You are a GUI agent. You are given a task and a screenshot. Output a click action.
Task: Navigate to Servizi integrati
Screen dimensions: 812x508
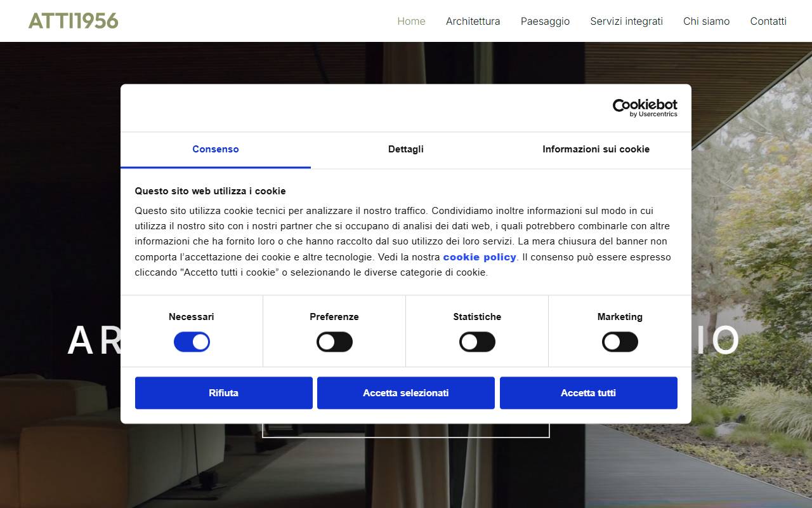click(x=626, y=21)
